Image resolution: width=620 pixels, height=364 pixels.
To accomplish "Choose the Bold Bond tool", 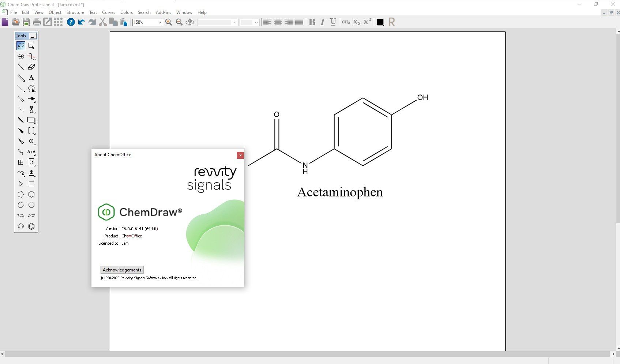I will (21, 120).
